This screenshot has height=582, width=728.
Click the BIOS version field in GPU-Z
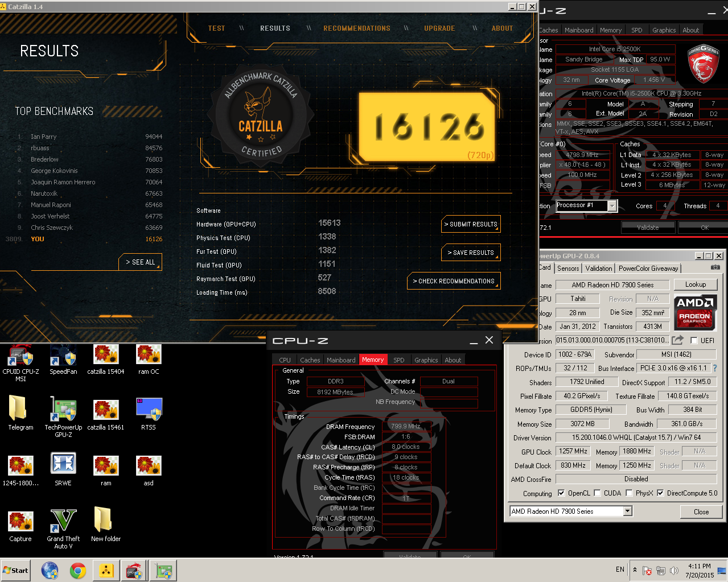(612, 340)
